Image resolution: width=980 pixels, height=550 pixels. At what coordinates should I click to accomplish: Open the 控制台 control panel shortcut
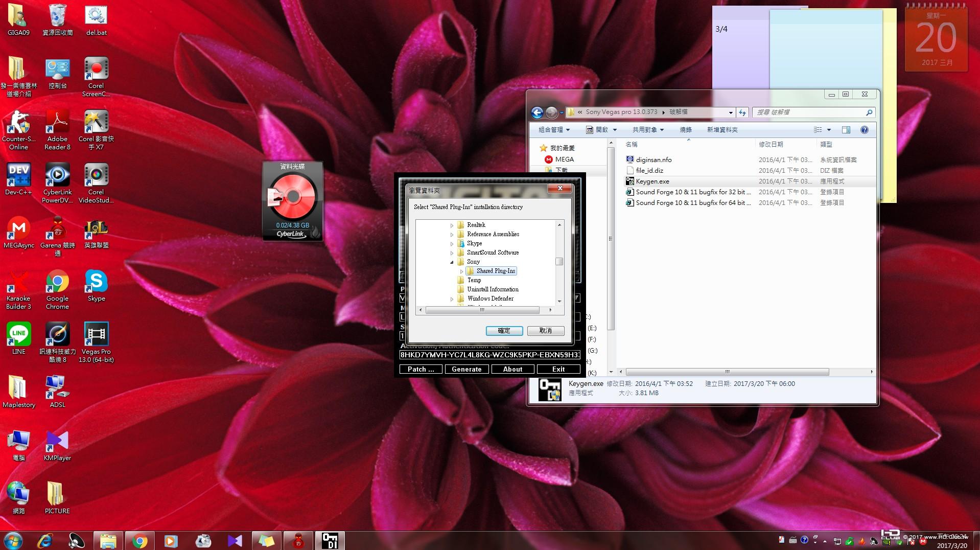[57, 73]
